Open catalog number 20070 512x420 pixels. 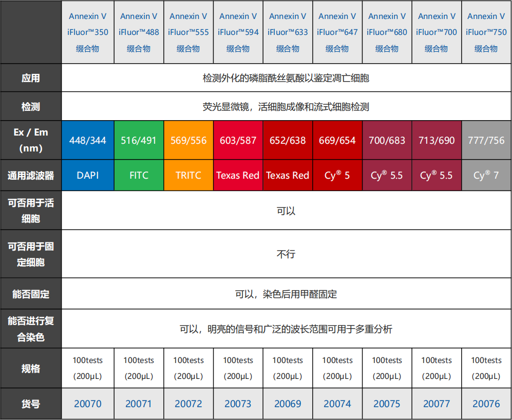(x=88, y=404)
